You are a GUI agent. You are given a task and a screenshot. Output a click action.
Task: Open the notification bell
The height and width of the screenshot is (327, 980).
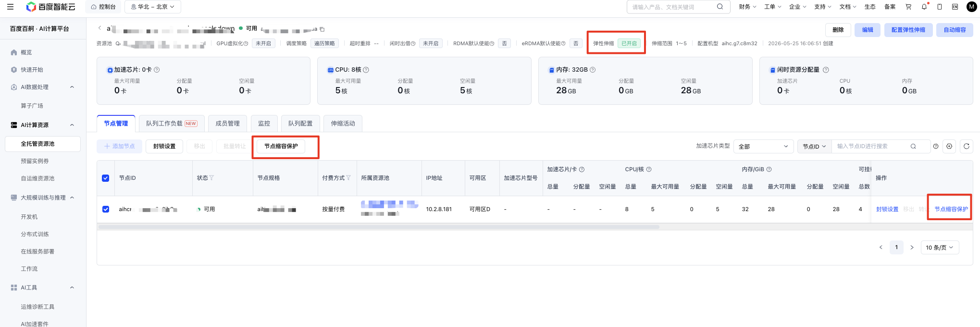pyautogui.click(x=924, y=7)
